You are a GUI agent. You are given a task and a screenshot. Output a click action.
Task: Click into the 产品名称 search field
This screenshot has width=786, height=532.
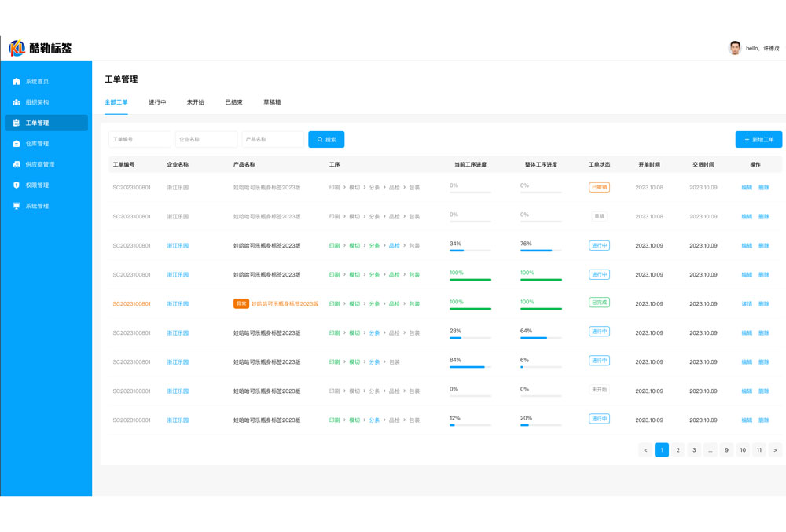click(272, 139)
